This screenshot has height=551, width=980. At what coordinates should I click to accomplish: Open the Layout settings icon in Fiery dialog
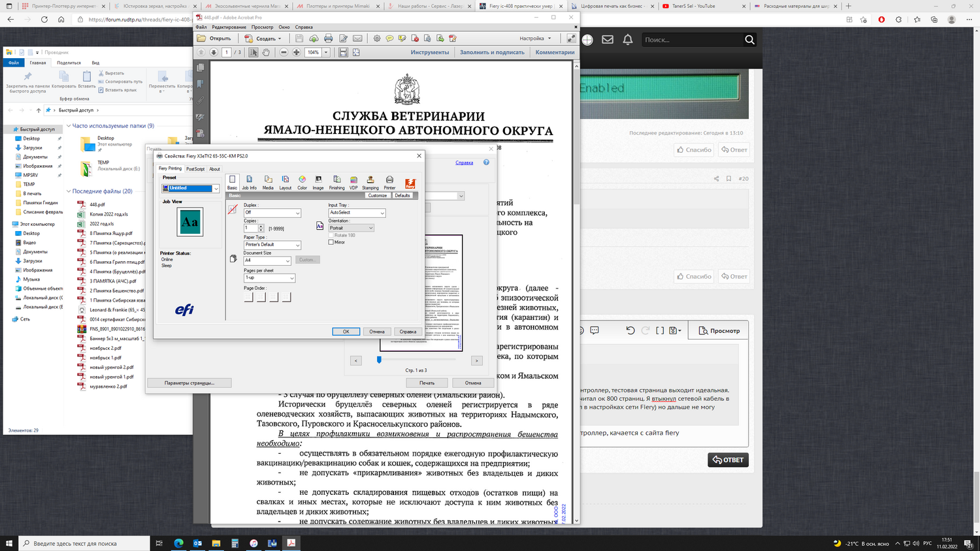pos(286,182)
